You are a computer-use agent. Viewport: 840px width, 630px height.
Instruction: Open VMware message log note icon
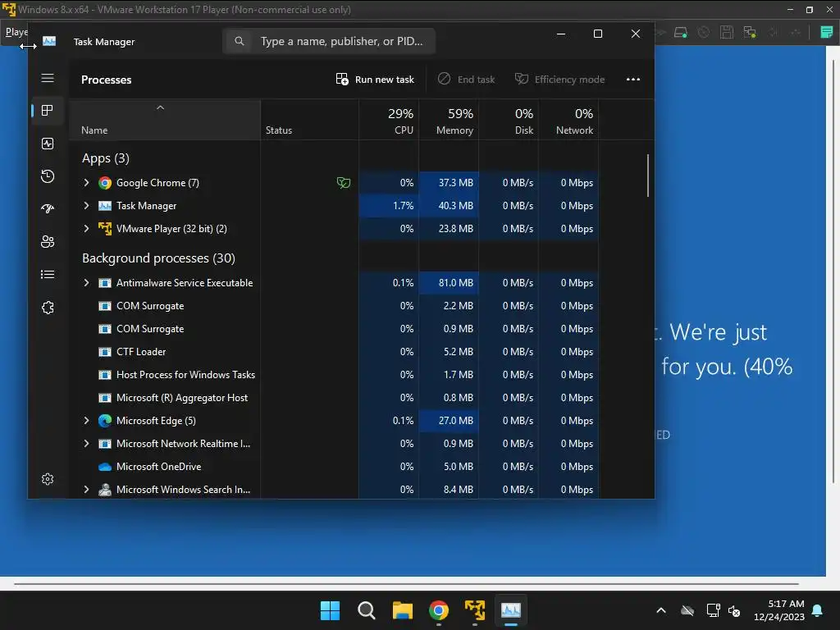[827, 32]
